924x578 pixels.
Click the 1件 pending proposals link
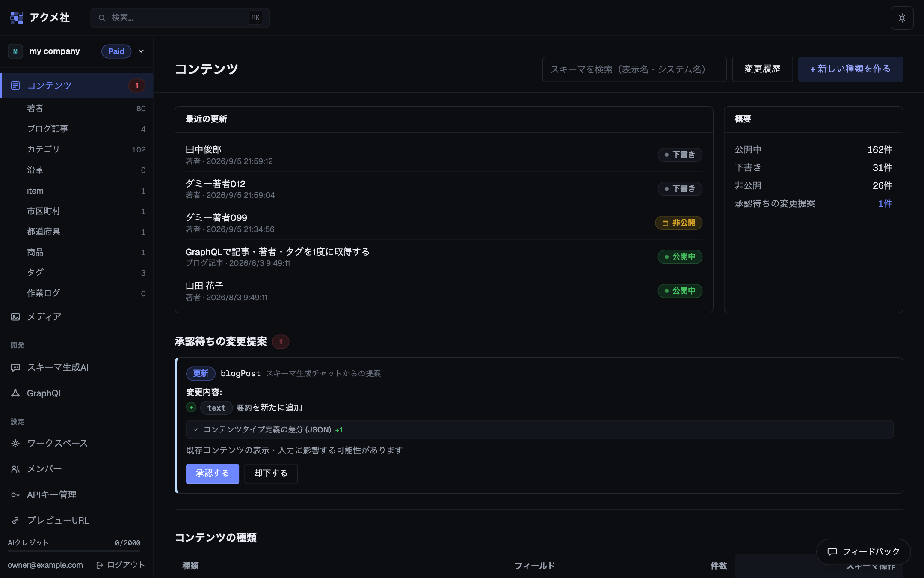885,204
